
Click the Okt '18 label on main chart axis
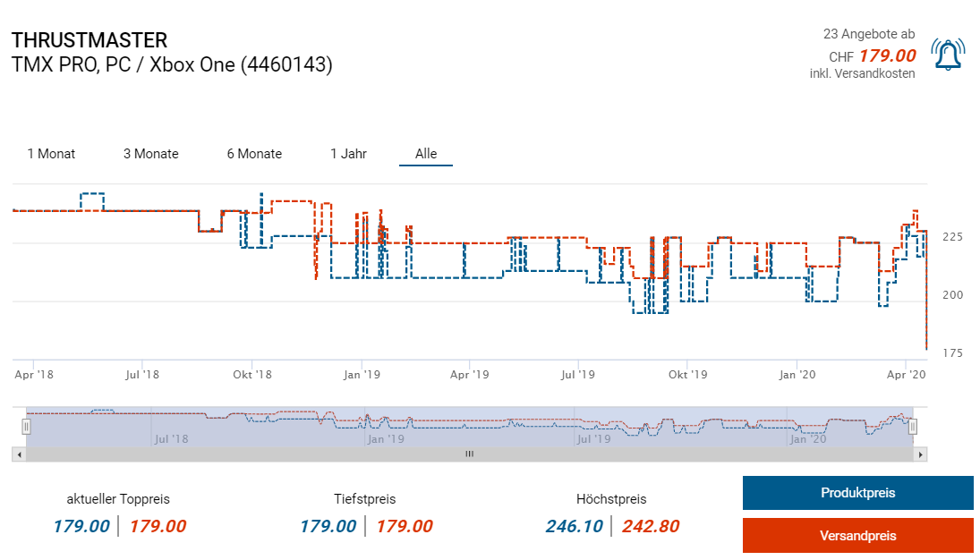coord(253,375)
